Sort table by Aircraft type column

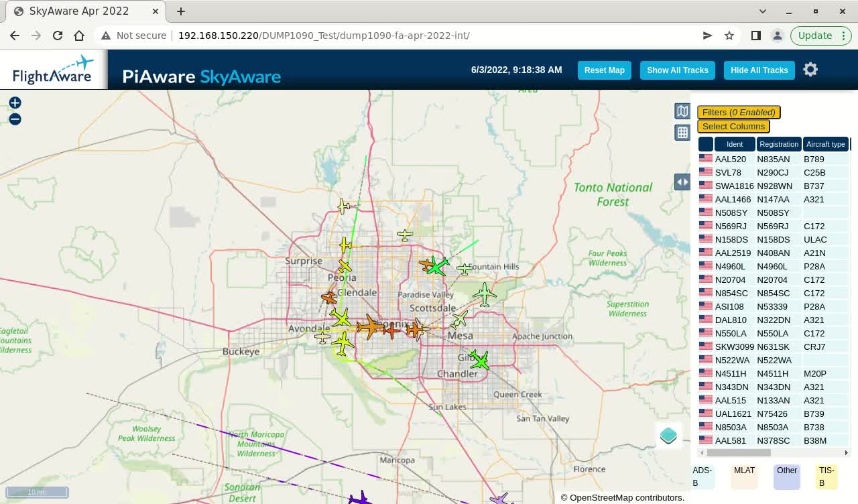click(826, 144)
